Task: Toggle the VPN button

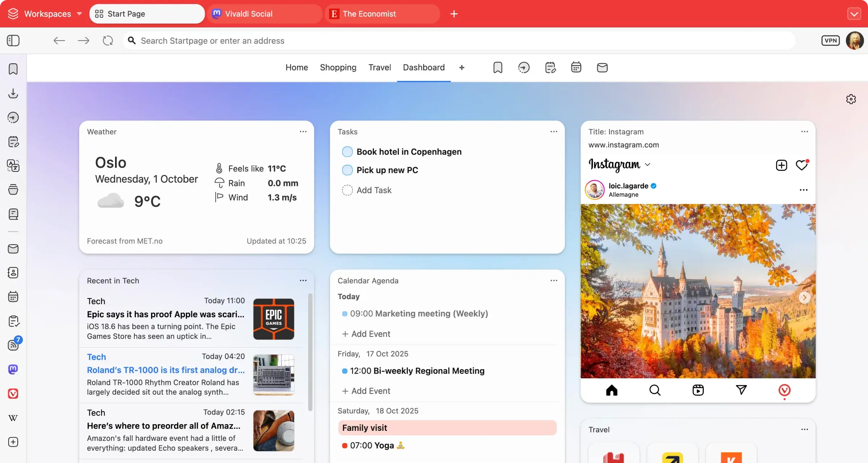Action: pos(831,41)
